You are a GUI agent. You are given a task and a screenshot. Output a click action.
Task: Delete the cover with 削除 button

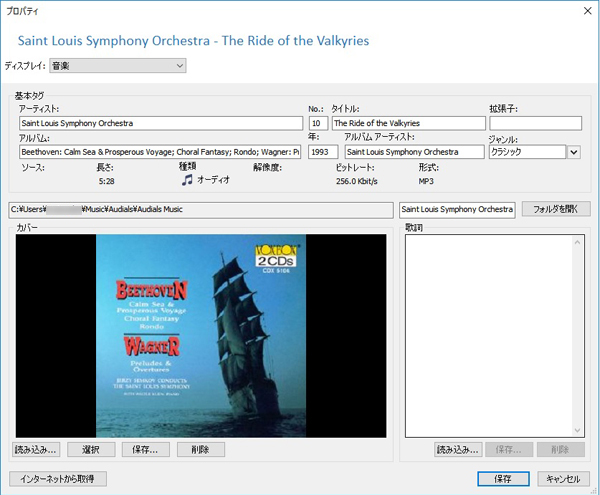pyautogui.click(x=201, y=450)
